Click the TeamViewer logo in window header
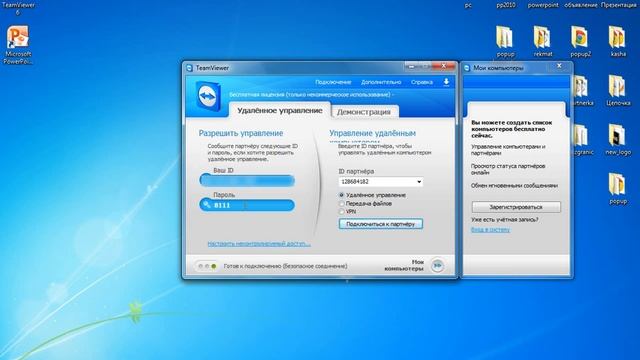Screen dimensions: 640x360 208,96
